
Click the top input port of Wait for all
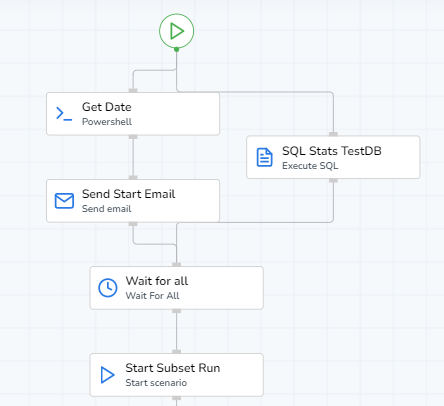[176, 265]
